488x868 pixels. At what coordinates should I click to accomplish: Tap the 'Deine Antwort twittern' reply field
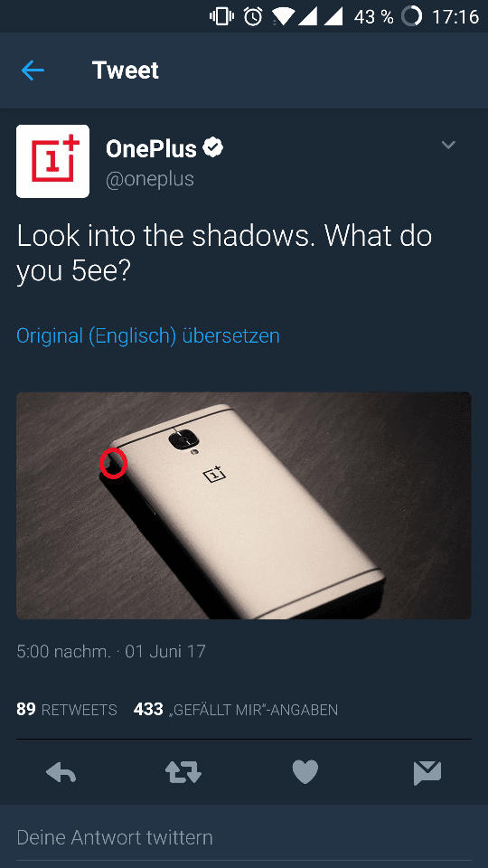pos(244,837)
